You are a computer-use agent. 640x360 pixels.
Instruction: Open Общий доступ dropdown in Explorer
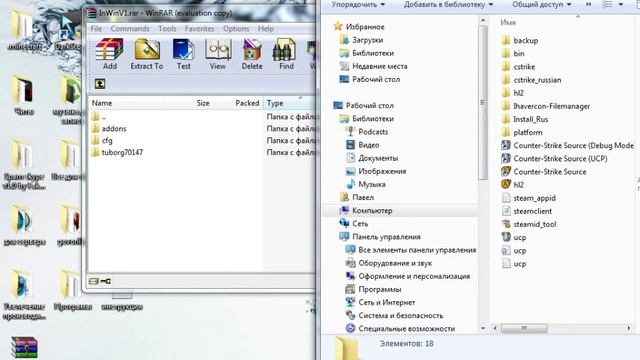(x=542, y=4)
